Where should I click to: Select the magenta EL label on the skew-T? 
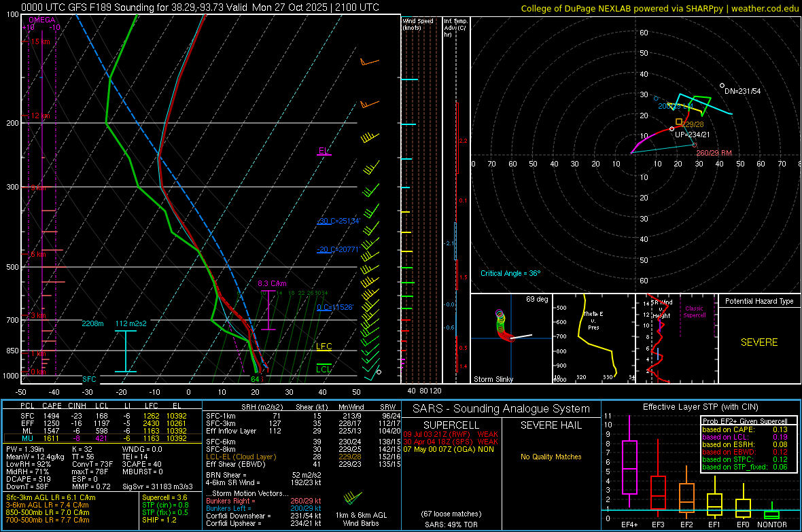324,150
